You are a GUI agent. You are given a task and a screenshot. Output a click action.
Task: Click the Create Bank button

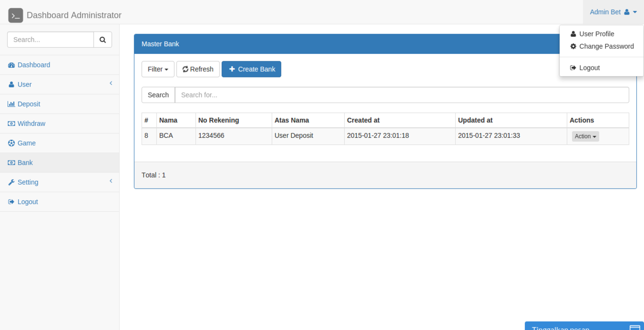pyautogui.click(x=251, y=69)
